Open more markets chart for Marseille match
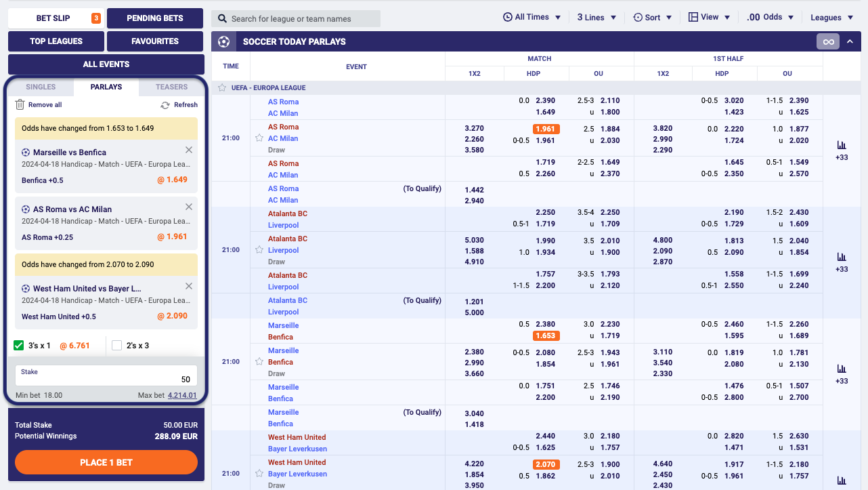This screenshot has height=490, width=868. pyautogui.click(x=842, y=369)
